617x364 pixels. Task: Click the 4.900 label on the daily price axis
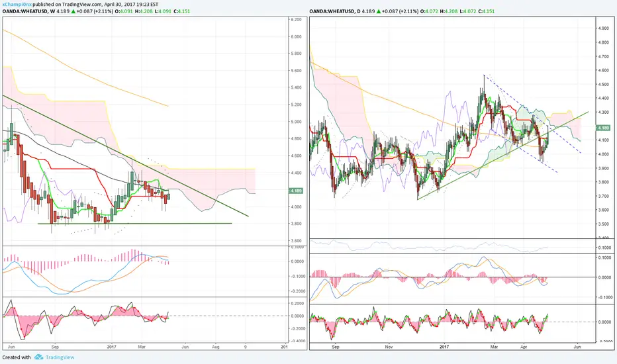[604, 28]
